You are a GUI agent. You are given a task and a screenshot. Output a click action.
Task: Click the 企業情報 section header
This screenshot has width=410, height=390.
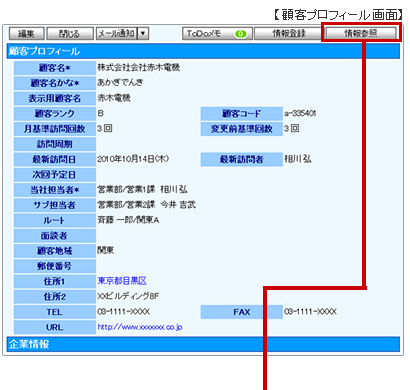(x=203, y=344)
